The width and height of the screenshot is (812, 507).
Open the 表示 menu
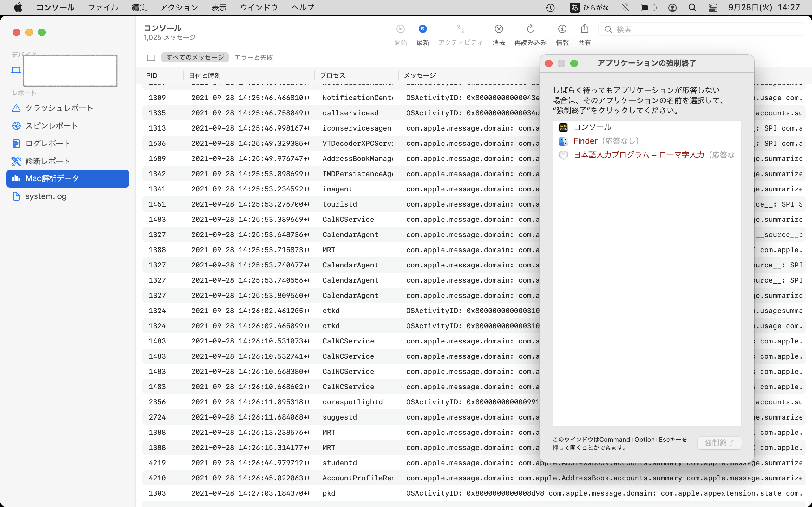tap(219, 7)
